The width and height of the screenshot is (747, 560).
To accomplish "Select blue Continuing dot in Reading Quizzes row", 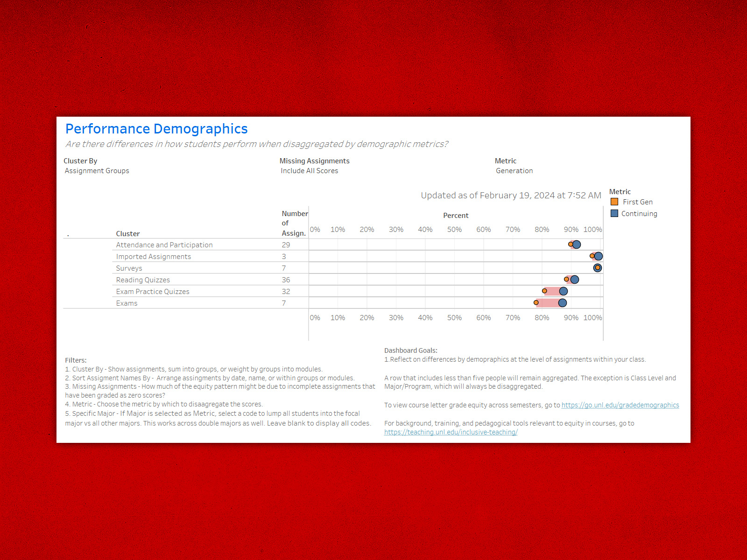I will [575, 280].
